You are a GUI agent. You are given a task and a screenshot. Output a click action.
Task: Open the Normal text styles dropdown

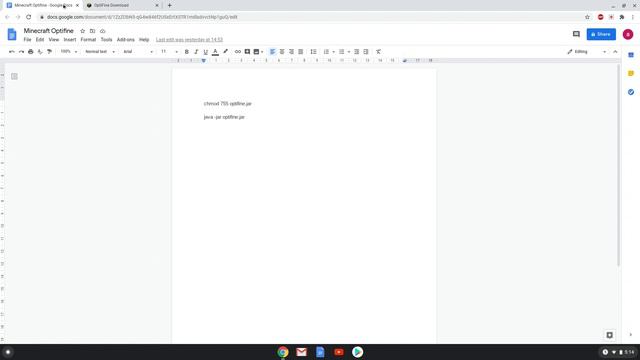100,52
